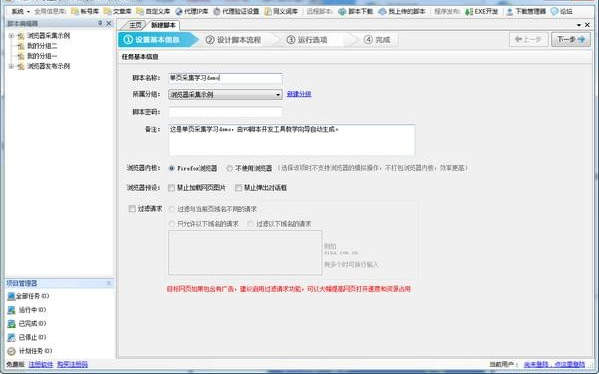Close the script editor side panel
The height and width of the screenshot is (374, 599).
coord(109,23)
